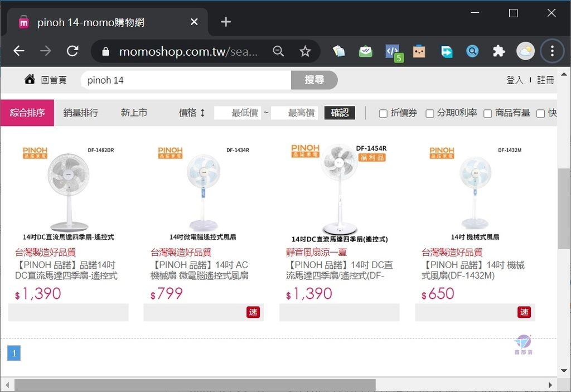Open the green mail checker extension
The height and width of the screenshot is (392, 571).
[365, 51]
